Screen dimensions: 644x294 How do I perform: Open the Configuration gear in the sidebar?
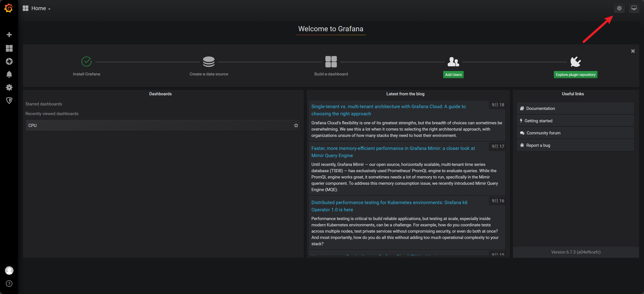(9, 87)
